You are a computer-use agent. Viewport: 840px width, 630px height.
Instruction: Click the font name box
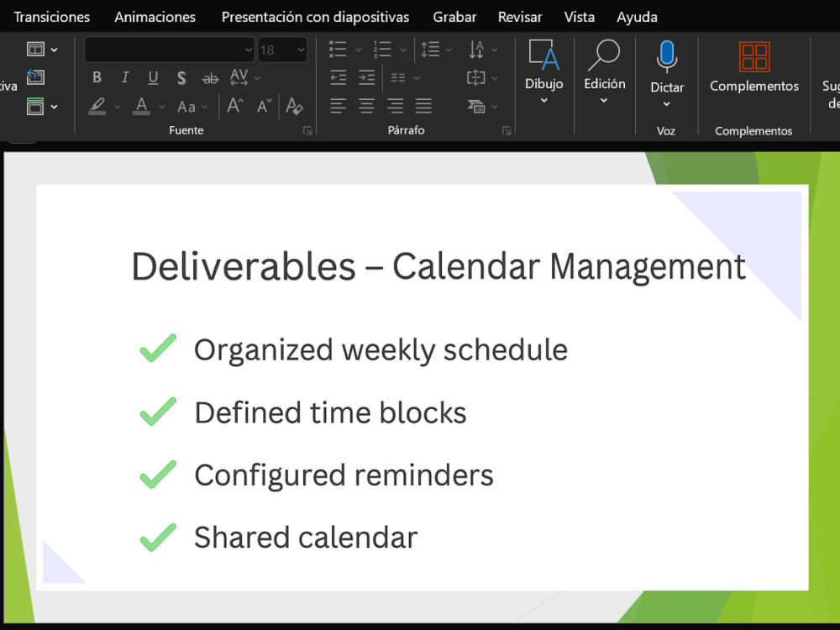click(169, 50)
